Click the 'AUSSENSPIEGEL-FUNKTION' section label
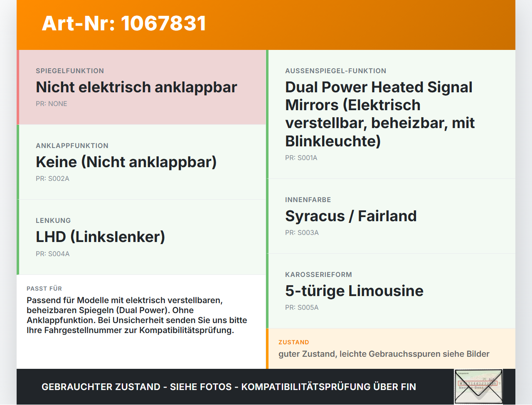The image size is (532, 405). click(x=336, y=71)
